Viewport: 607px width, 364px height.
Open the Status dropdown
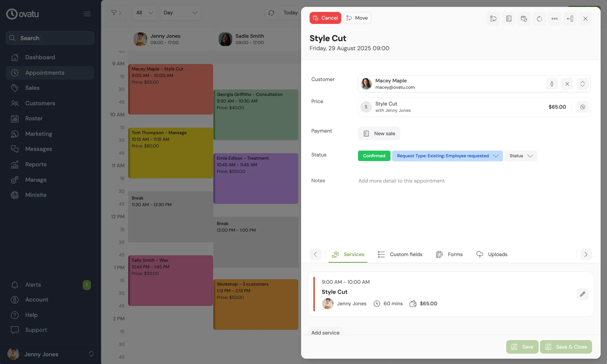(521, 156)
